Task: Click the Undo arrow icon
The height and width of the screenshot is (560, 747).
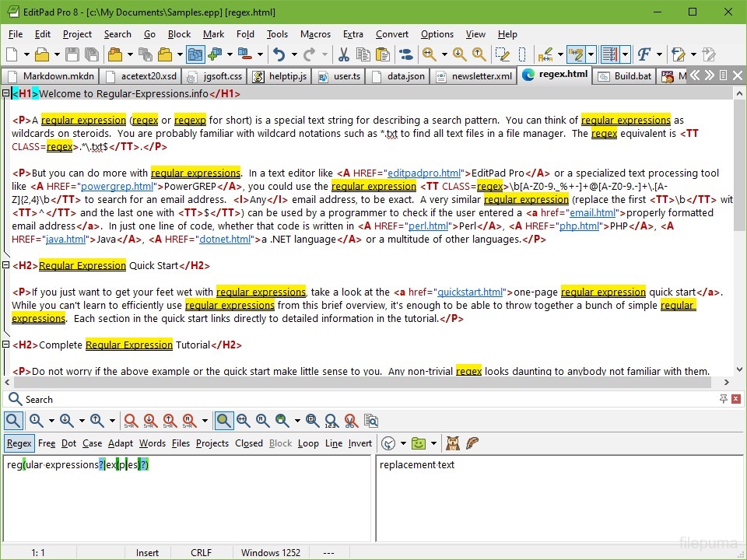Action: [279, 54]
